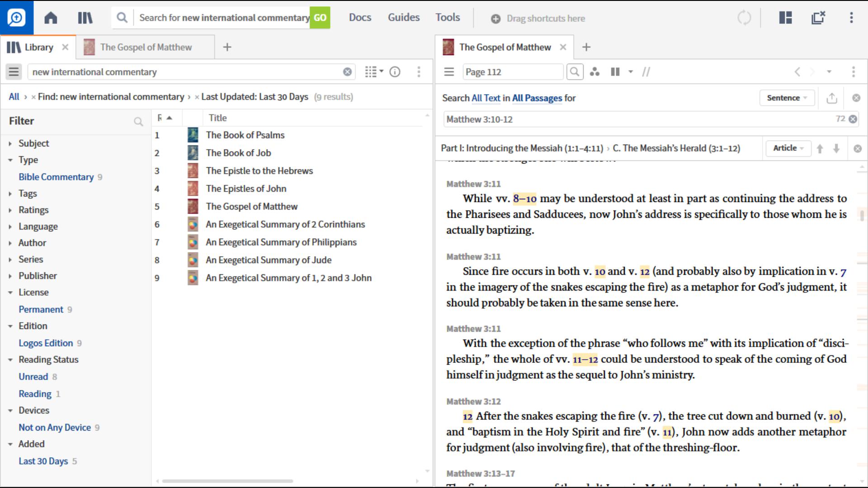Open the Sentence dropdown
This screenshot has height=488, width=868.
tap(786, 98)
